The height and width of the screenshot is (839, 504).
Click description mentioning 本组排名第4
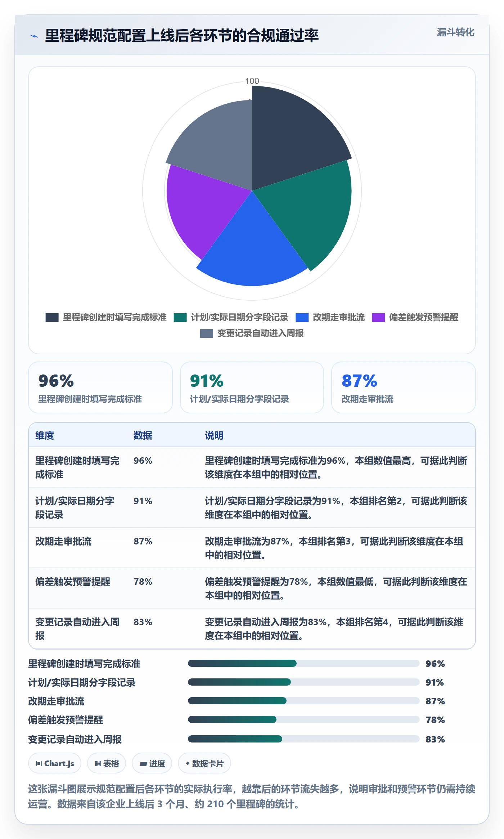coord(334,629)
